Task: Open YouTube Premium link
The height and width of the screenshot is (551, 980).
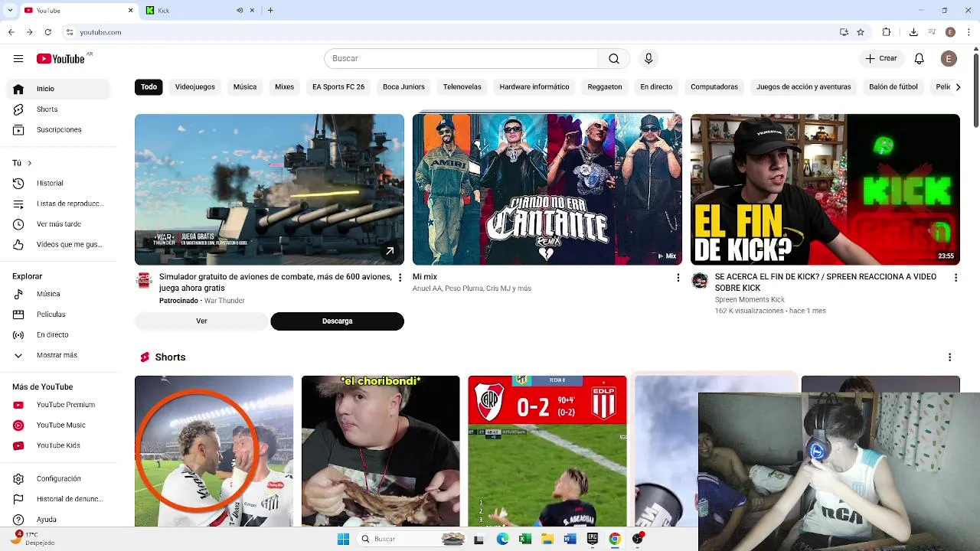Action: coord(58,405)
